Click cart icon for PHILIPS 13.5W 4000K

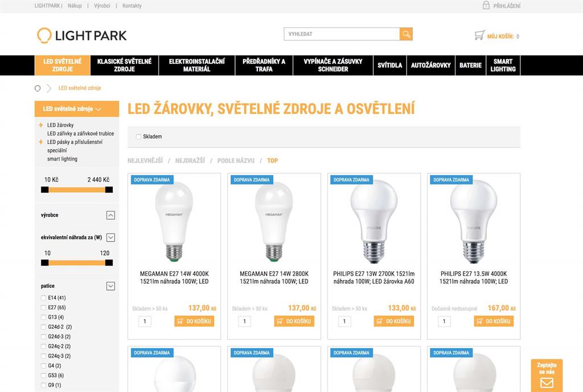(x=479, y=321)
